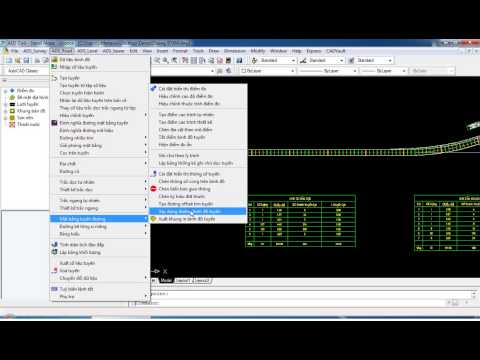
Task: Open the ADS_Sewer menu
Action: coord(113,51)
